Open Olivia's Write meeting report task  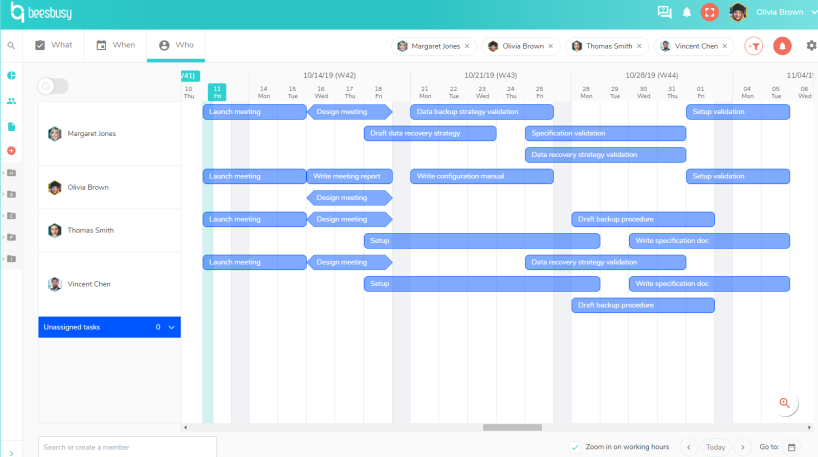point(349,176)
